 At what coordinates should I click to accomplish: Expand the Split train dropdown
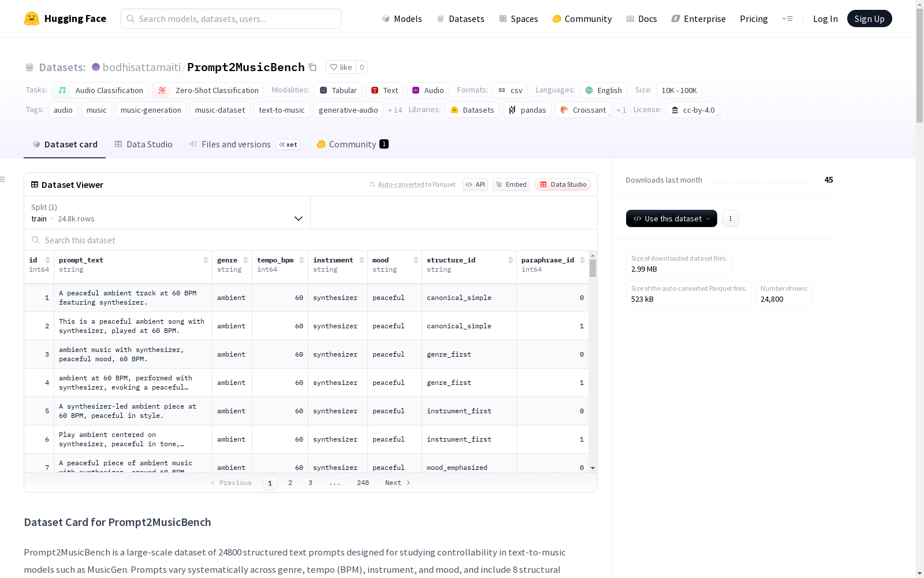tap(167, 213)
